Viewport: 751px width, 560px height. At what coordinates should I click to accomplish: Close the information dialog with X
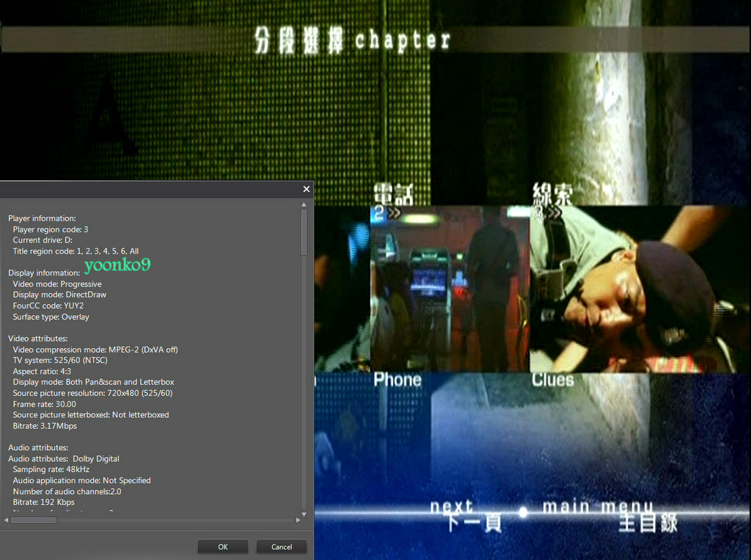[307, 189]
